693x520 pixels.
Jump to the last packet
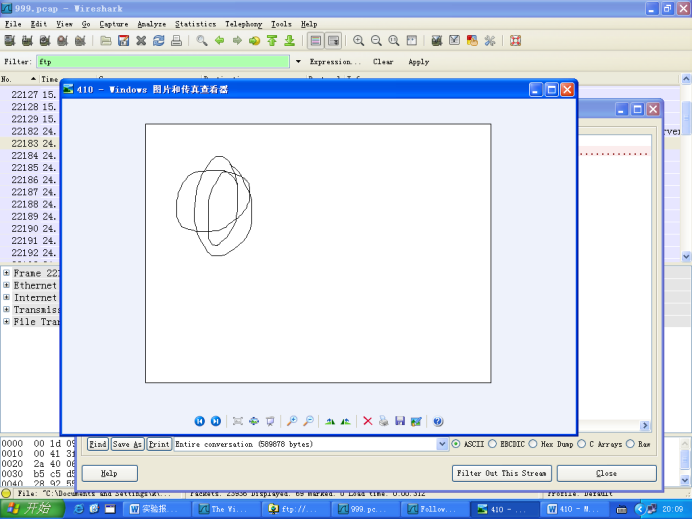tap(289, 41)
